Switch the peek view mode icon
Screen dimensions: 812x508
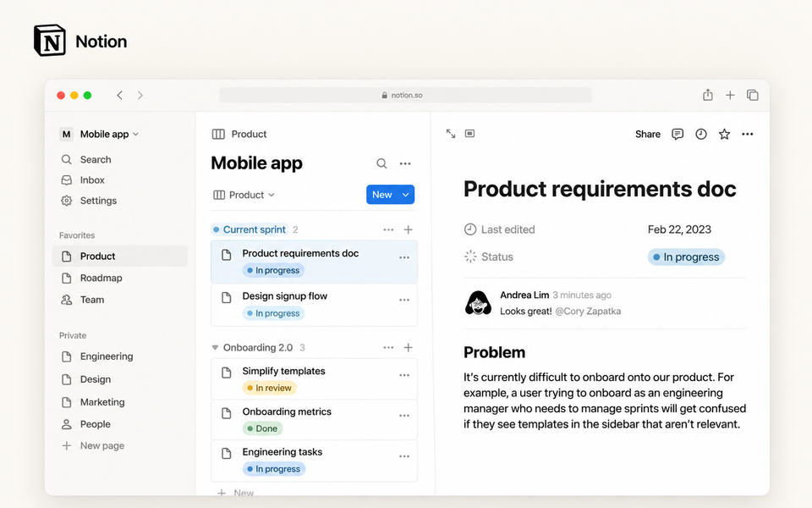(469, 134)
